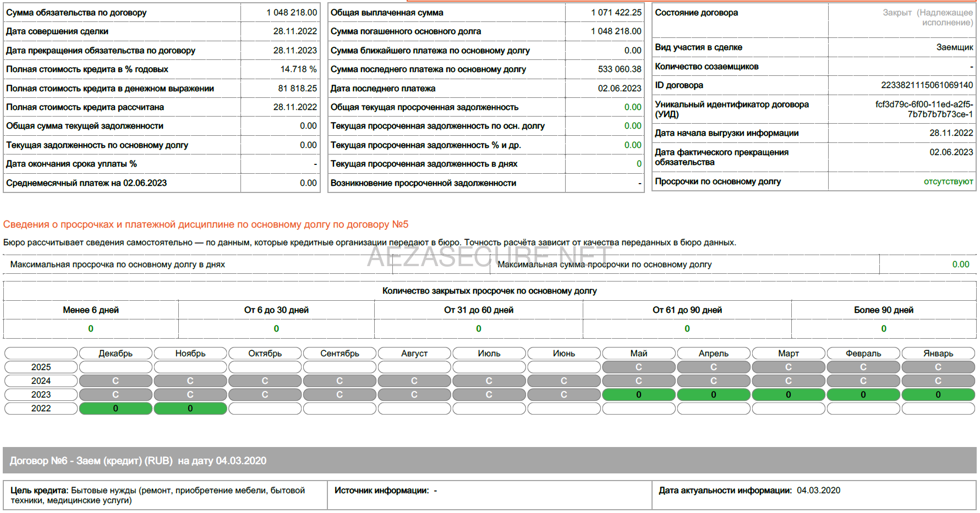The width and height of the screenshot is (980, 513).
Task: Click 'Дата начала выгрузки информации' label
Action: click(x=726, y=133)
